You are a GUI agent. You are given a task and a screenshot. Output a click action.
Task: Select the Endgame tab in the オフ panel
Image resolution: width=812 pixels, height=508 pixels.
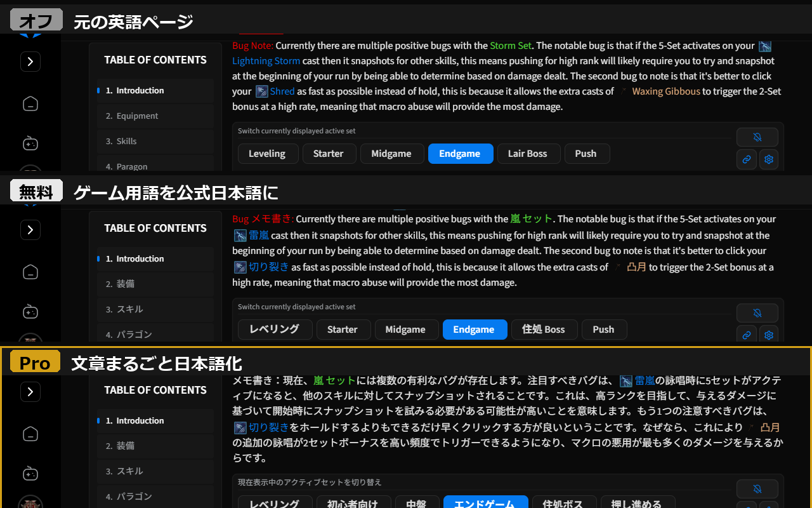click(460, 154)
